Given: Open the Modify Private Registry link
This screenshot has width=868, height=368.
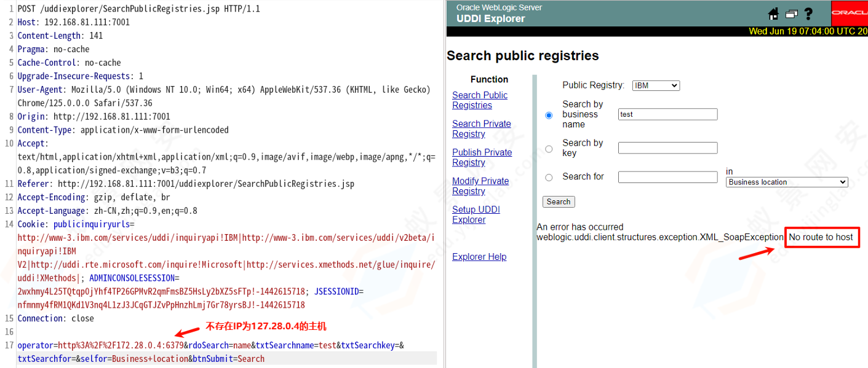Looking at the screenshot, I should (480, 186).
